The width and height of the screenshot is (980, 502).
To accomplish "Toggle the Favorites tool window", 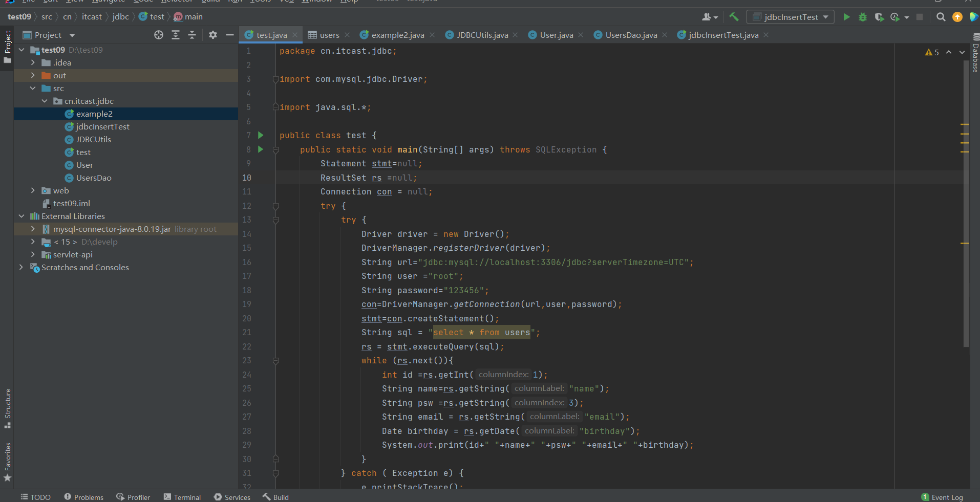I will click(x=7, y=462).
